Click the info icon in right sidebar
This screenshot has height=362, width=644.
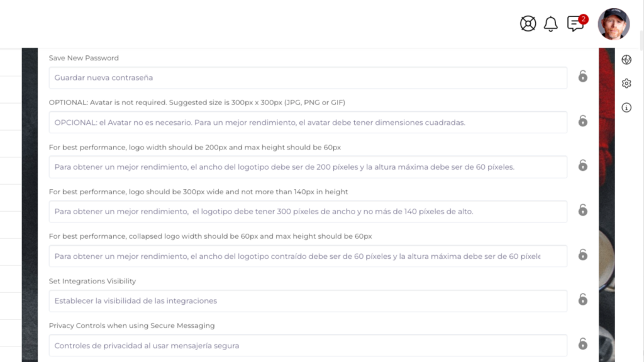click(626, 107)
